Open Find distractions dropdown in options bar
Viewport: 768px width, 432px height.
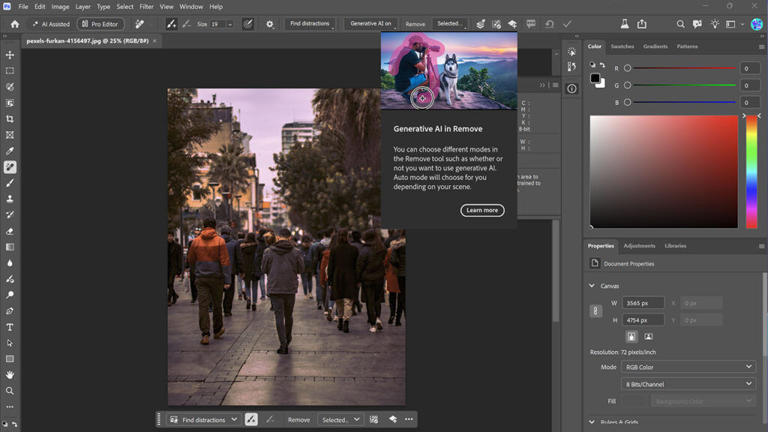[310, 24]
